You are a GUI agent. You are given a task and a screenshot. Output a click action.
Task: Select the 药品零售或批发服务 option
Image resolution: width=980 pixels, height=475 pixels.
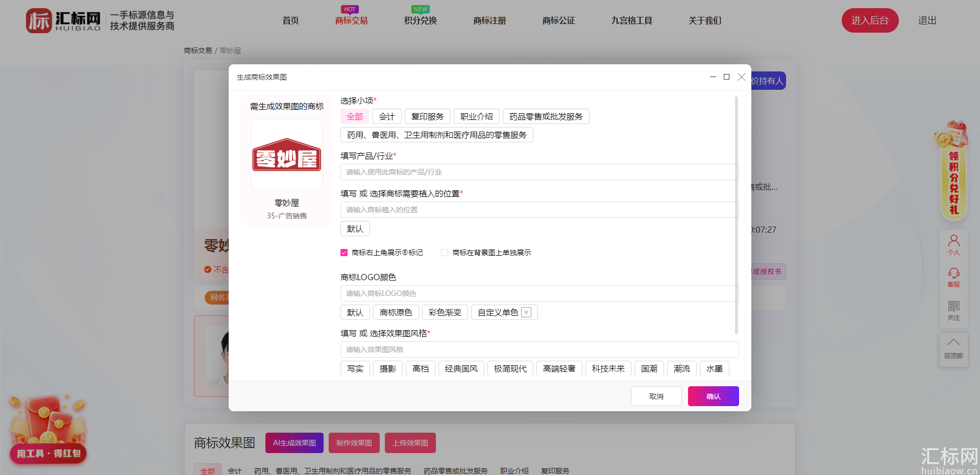546,116
